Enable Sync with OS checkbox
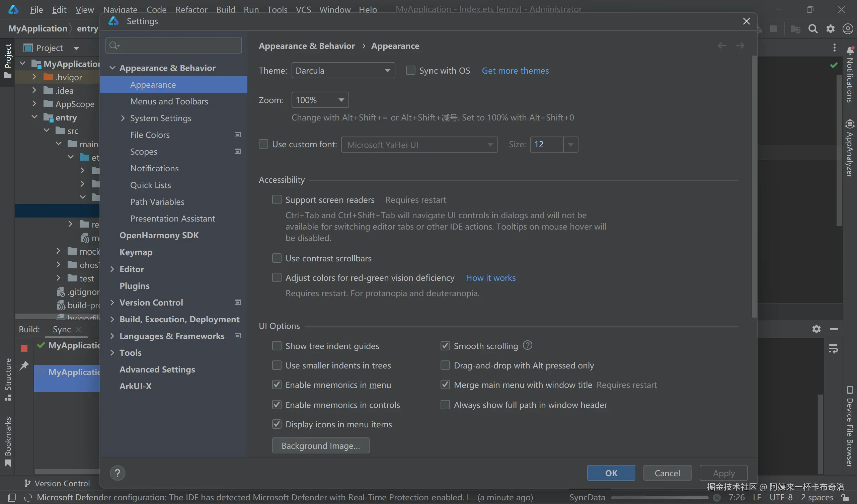This screenshot has width=857, height=504. [411, 70]
